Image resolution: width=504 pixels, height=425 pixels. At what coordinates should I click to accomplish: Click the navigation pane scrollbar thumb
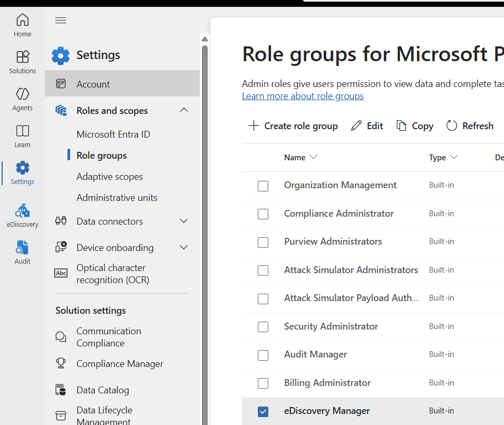[205, 235]
